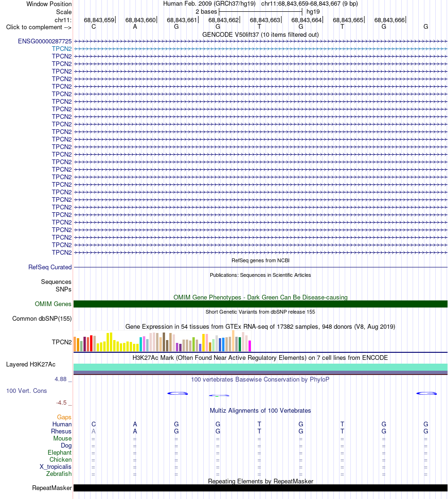
Task: Click 'Repeating Elements by RepeatMasker' title
Action: pyautogui.click(x=260, y=481)
